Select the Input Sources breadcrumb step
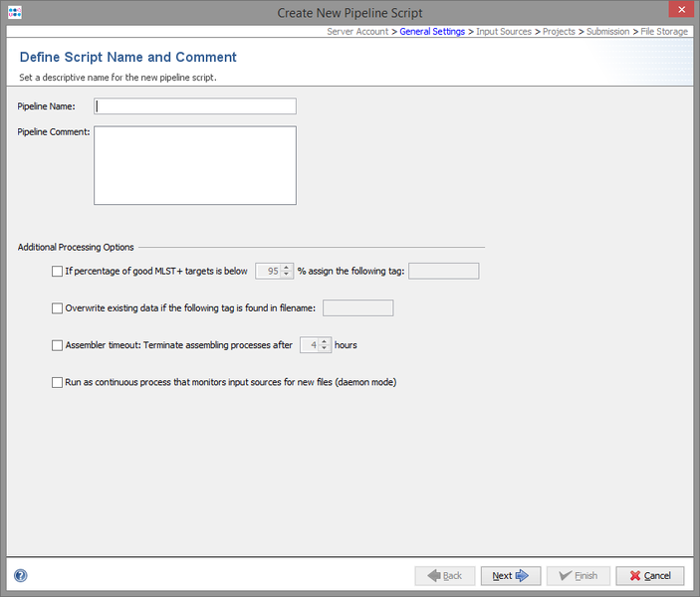This screenshot has width=700, height=597. tap(504, 32)
